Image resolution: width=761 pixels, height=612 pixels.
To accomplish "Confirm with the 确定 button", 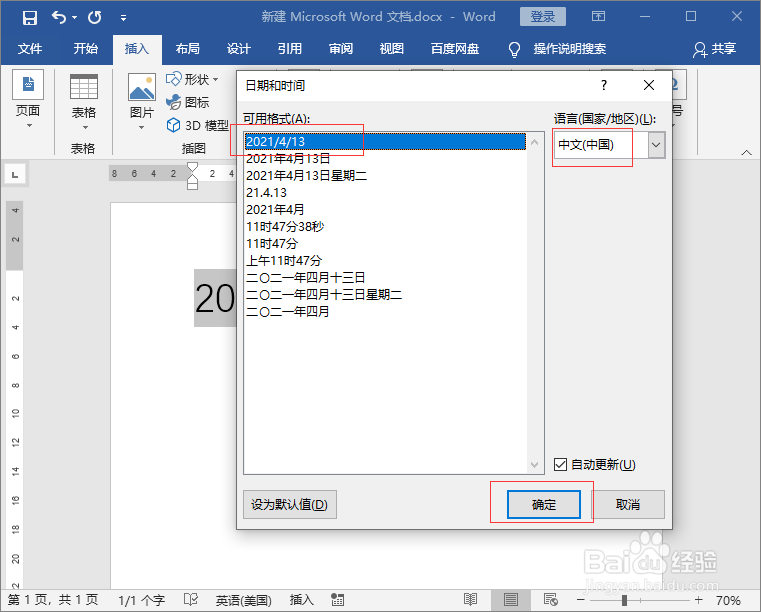I will click(x=544, y=504).
